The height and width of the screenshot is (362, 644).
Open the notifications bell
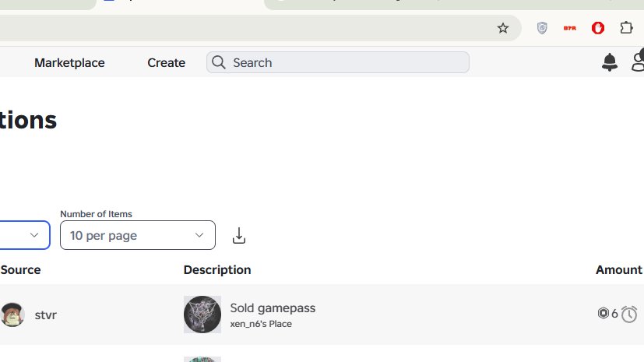[x=610, y=62]
